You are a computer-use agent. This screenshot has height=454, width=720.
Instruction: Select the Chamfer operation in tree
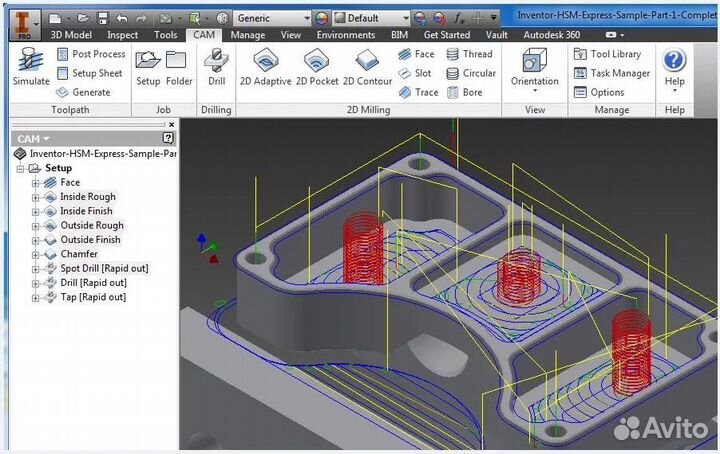[79, 254]
